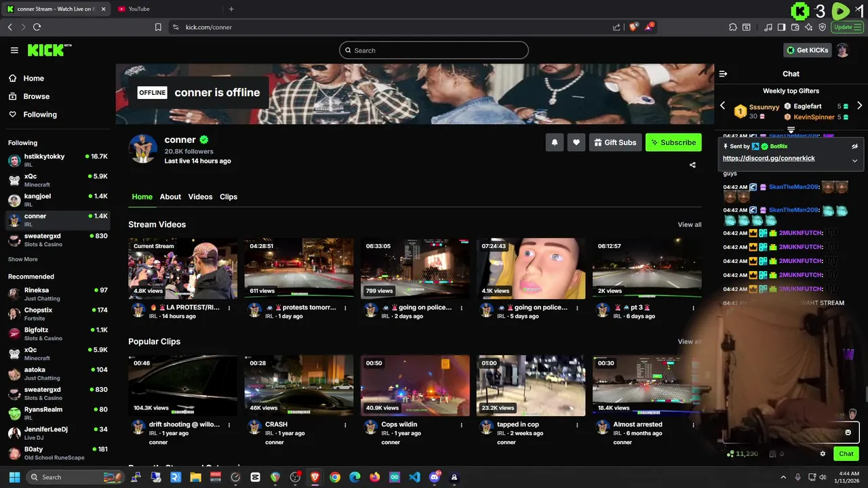Open the Brave Wallet toolbar icon
This screenshot has width=868, height=488.
[x=795, y=27]
